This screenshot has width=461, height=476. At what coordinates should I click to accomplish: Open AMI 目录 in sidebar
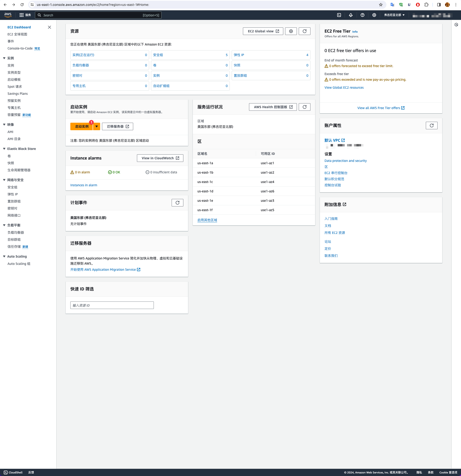14,139
